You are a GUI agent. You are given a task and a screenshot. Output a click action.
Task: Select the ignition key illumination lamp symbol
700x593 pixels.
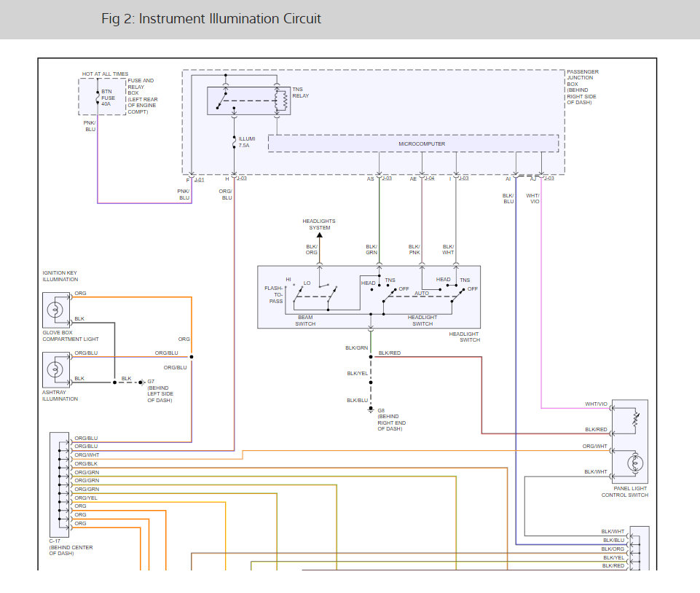[54, 309]
